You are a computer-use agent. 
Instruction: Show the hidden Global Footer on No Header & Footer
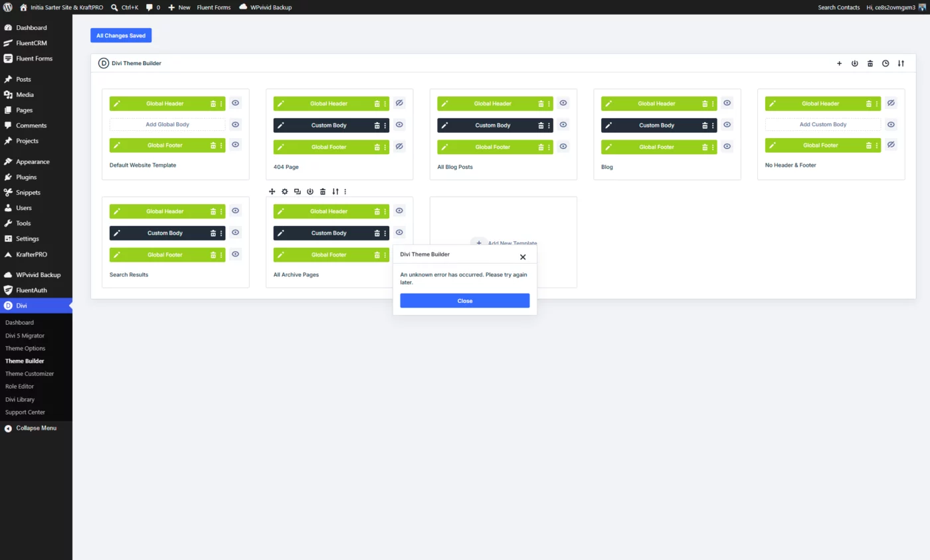[891, 145]
